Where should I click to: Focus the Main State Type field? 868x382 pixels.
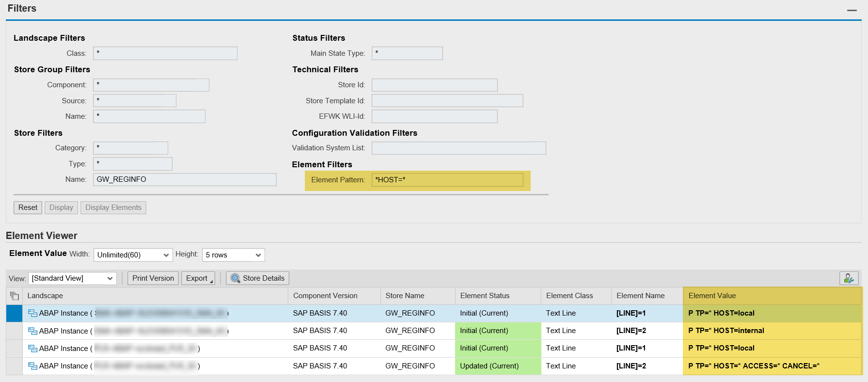407,53
